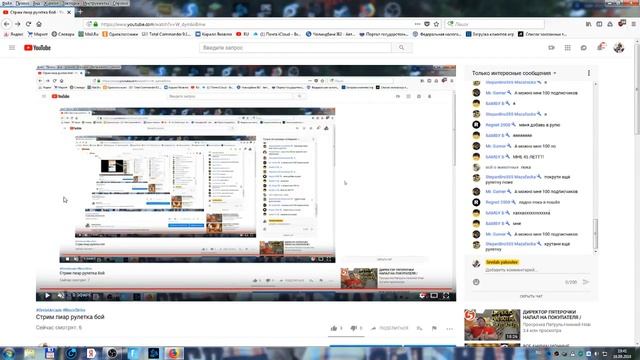Click 'Поделиться' share button
The width and height of the screenshot is (640, 360).
(x=389, y=328)
